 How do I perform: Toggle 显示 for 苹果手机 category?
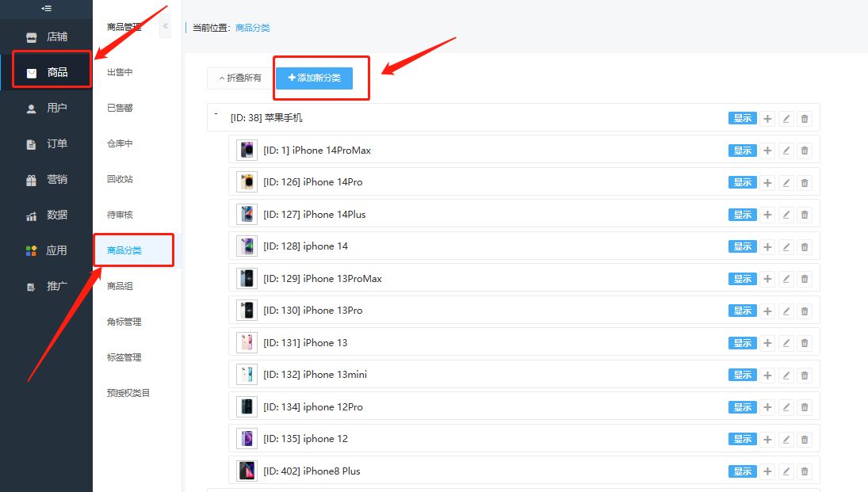coord(742,118)
